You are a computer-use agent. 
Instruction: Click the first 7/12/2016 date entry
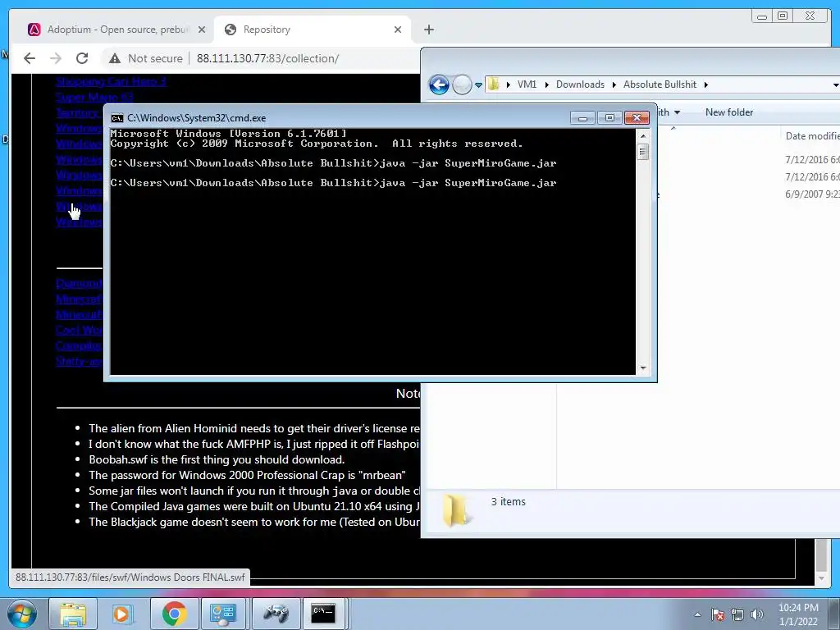[x=812, y=160]
